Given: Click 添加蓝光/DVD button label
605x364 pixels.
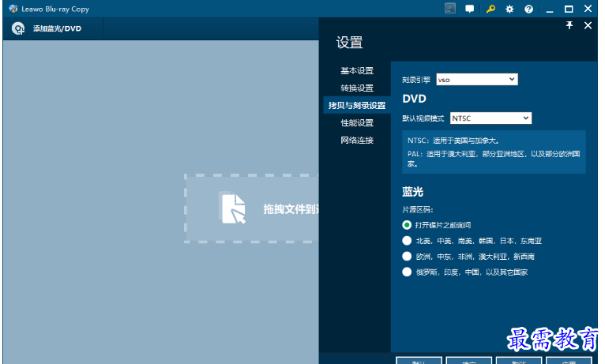Looking at the screenshot, I should pyautogui.click(x=57, y=28).
